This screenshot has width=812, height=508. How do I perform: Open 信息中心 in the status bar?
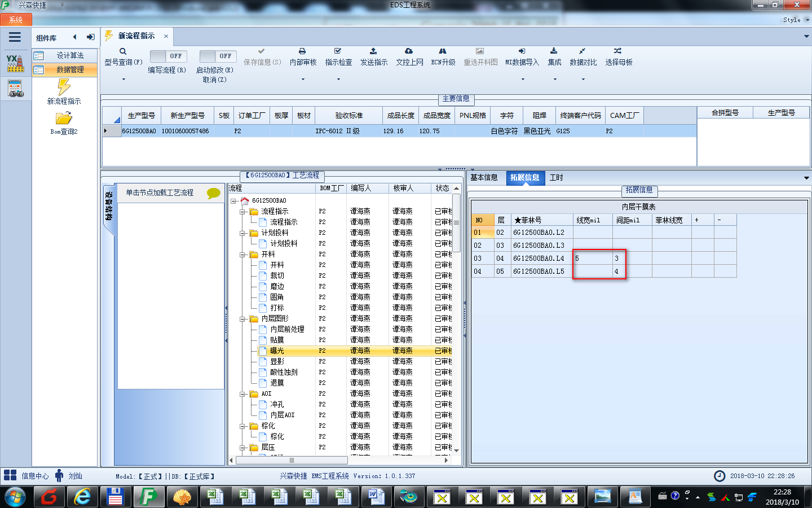point(26,476)
